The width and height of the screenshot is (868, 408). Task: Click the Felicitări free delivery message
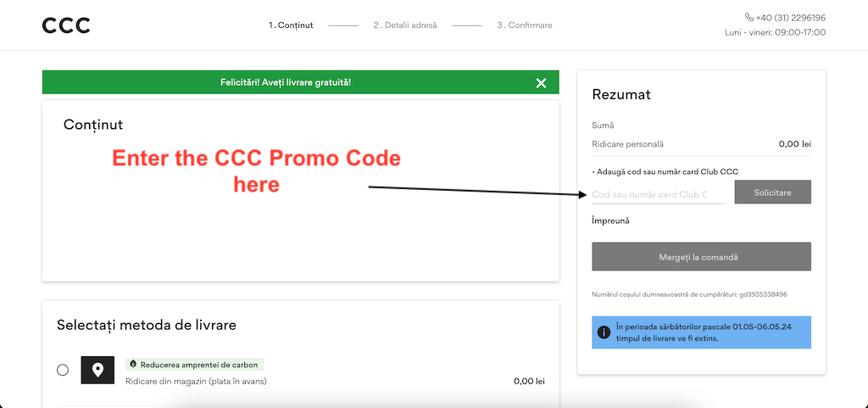pos(286,82)
